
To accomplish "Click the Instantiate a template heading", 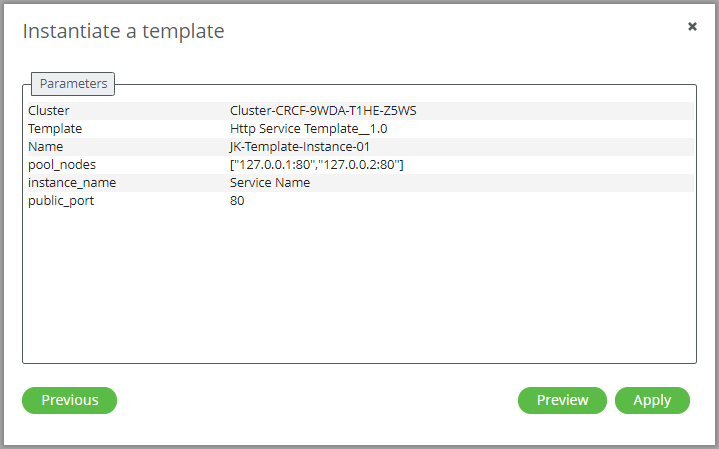I will [x=123, y=31].
